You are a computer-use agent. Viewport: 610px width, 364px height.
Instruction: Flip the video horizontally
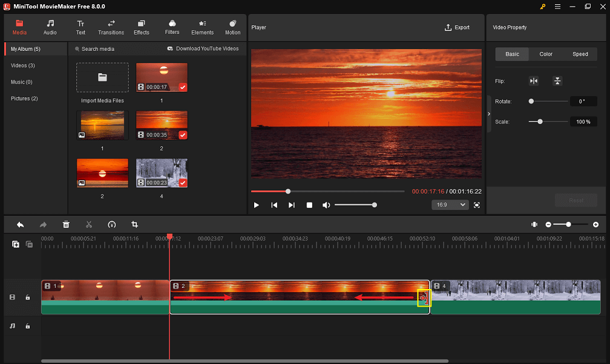coord(534,81)
